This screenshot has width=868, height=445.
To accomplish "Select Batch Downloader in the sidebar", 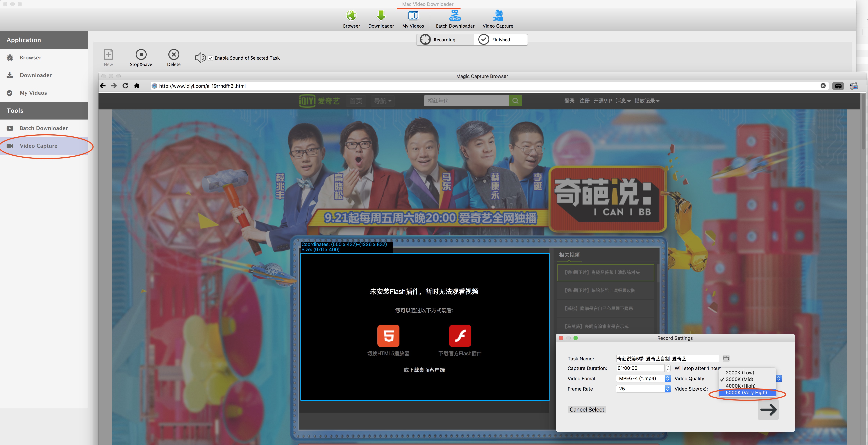I will click(44, 128).
